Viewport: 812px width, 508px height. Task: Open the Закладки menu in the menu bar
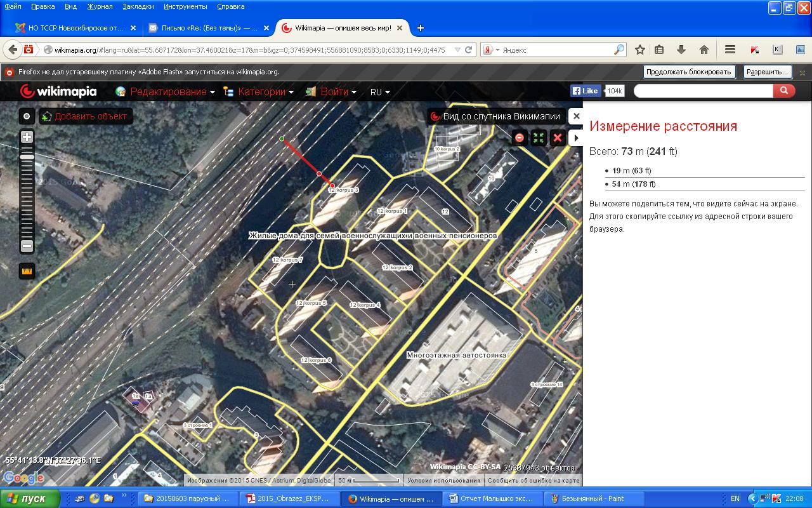point(138,6)
